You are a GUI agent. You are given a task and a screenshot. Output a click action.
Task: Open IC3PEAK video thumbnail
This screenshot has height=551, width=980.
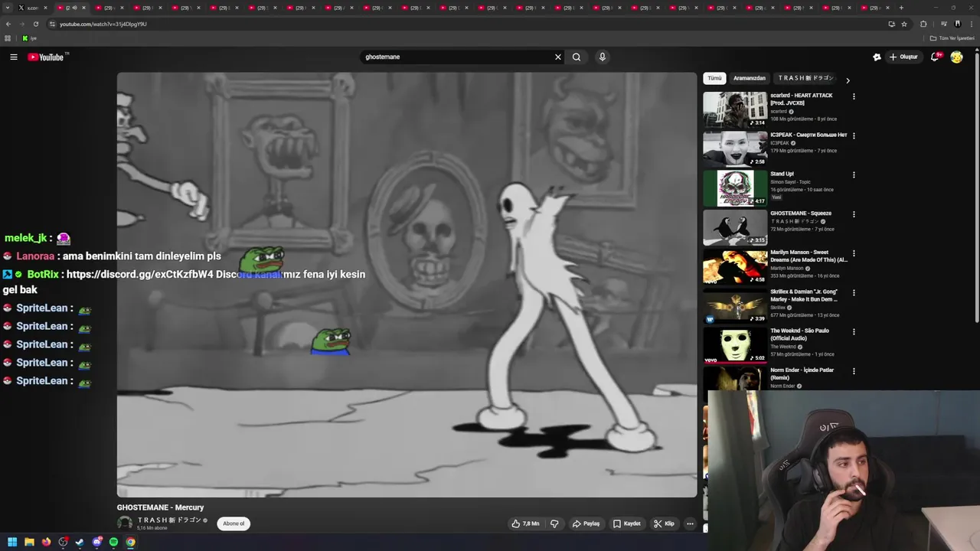pyautogui.click(x=735, y=149)
